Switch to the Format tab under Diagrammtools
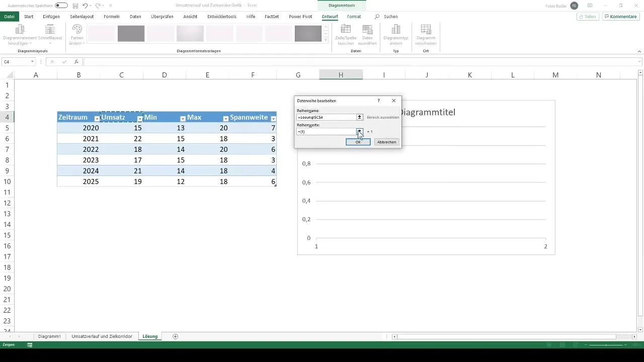Screen dimensions: 644x362 (x=354, y=17)
